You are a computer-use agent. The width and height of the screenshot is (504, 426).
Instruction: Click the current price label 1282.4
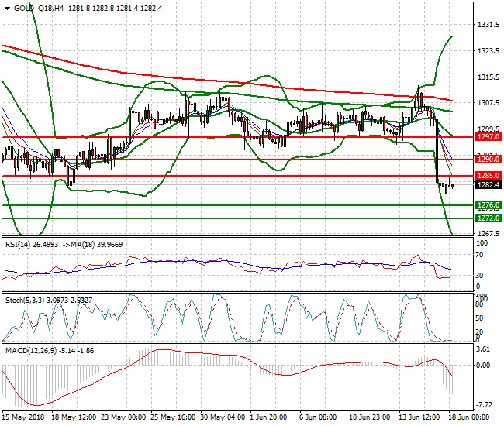pyautogui.click(x=488, y=185)
